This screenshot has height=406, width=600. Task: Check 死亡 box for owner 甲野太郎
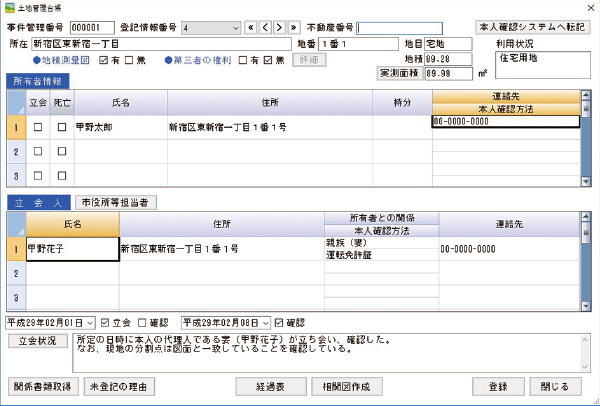[x=61, y=128]
